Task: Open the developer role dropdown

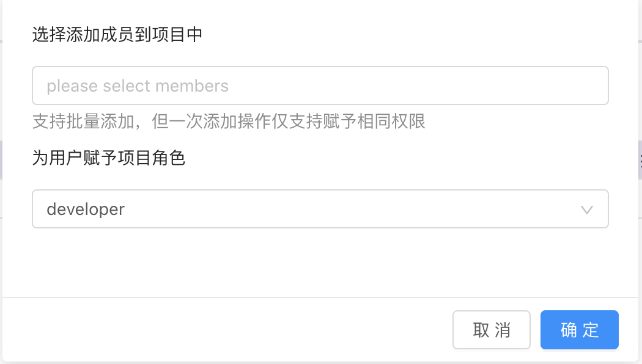Action: [320, 209]
